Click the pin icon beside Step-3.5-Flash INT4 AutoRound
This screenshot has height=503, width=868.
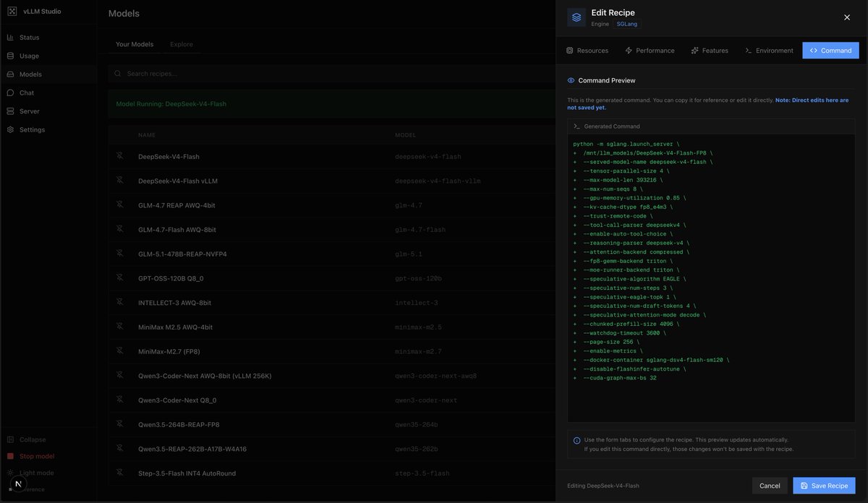click(120, 473)
